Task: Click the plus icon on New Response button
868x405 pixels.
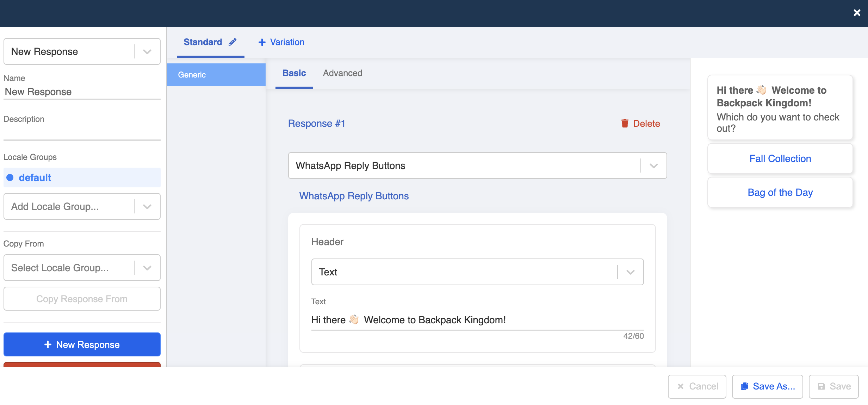Action: click(48, 344)
